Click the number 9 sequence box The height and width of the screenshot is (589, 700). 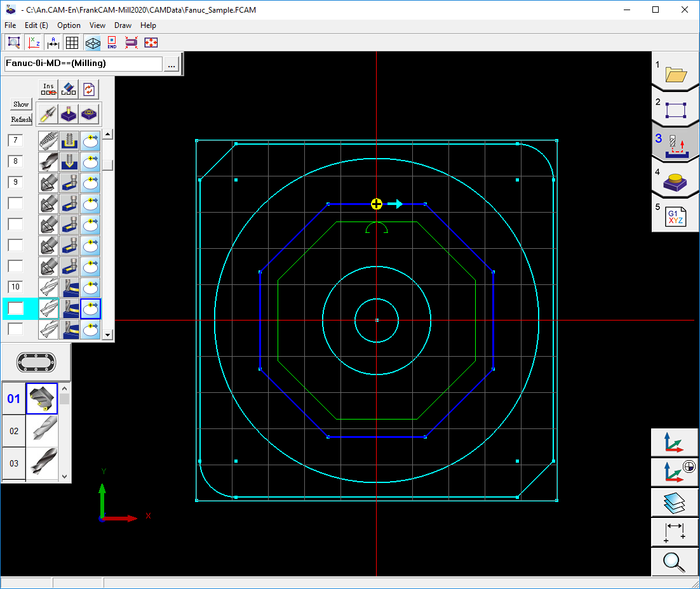click(x=16, y=182)
